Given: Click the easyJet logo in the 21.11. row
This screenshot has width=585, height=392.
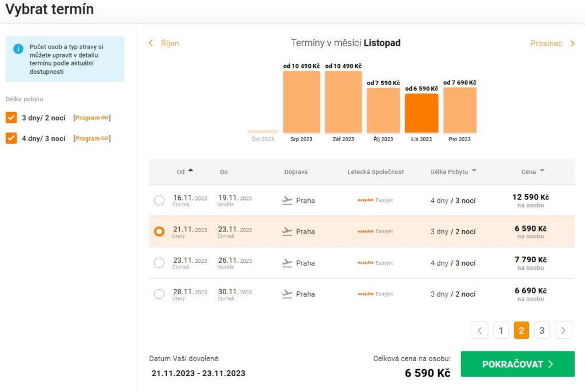Looking at the screenshot, I should 366,231.
